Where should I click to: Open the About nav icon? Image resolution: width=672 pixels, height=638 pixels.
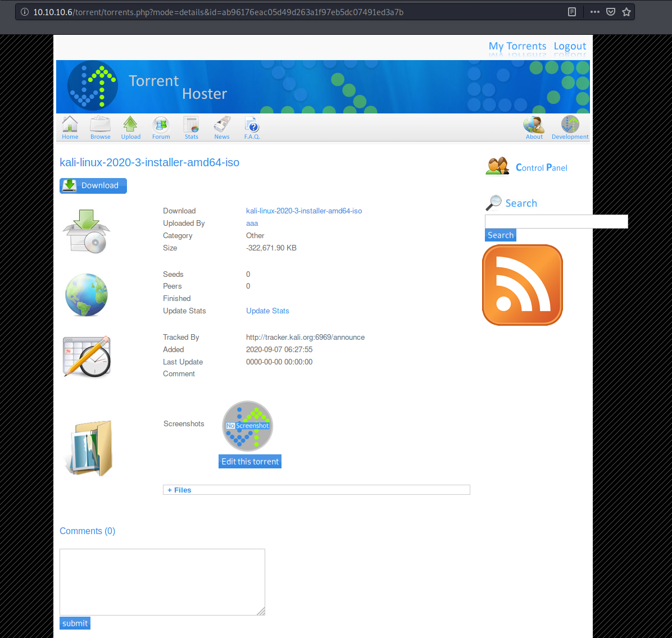(x=534, y=127)
